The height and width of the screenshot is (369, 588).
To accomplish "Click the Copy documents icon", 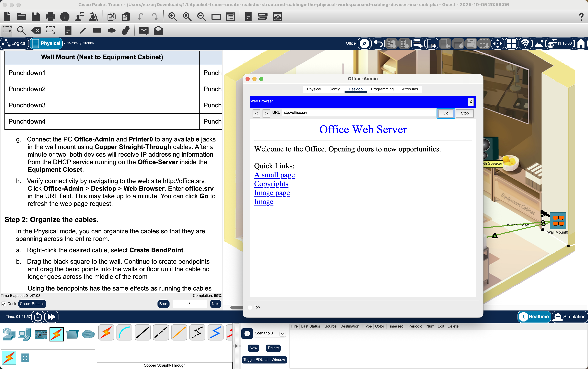I will (x=111, y=17).
